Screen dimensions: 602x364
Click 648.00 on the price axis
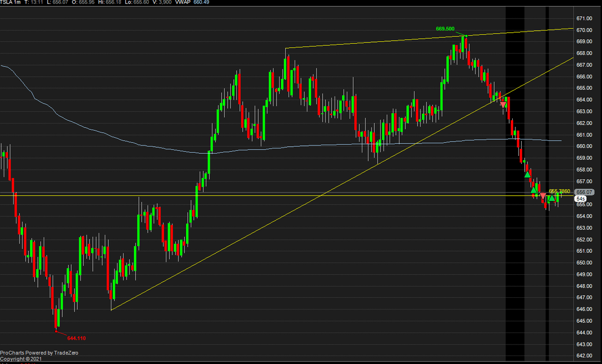click(585, 286)
